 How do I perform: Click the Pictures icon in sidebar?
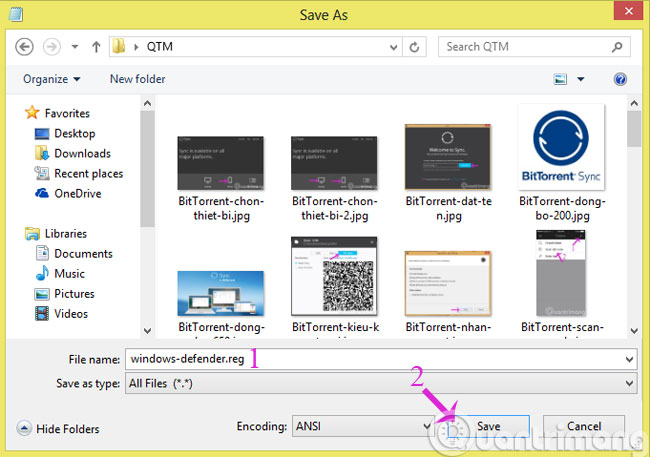42,294
